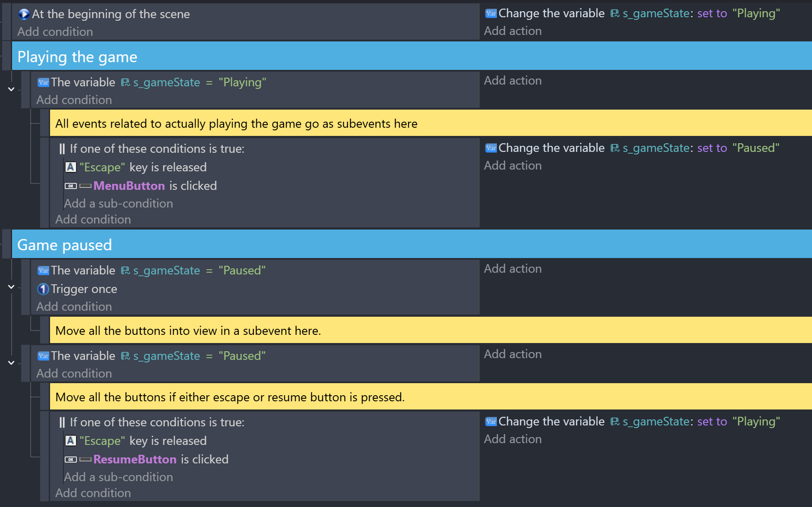Add a sub-condition under MenuButton is clicked
This screenshot has height=507, width=812.
tap(118, 204)
